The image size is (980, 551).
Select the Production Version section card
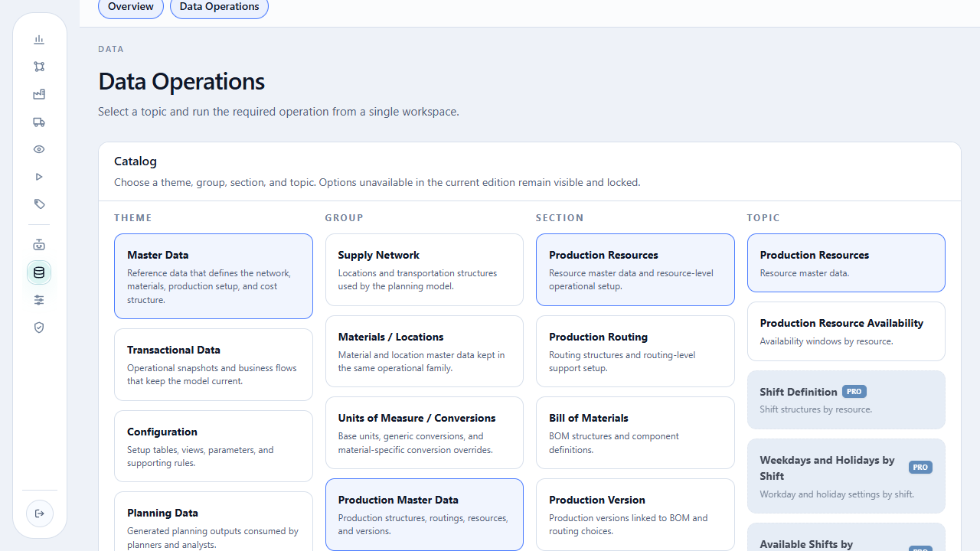coord(635,514)
